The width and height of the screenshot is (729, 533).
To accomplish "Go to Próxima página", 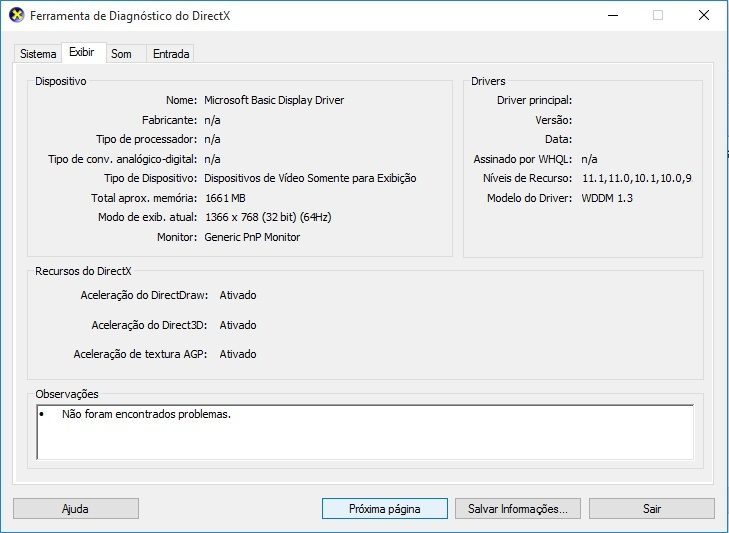I will pos(385,509).
